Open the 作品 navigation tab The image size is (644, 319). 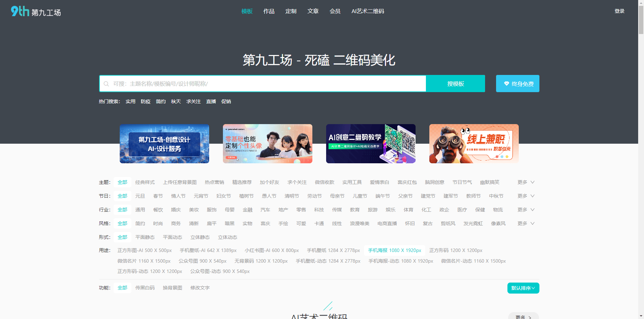(x=269, y=11)
